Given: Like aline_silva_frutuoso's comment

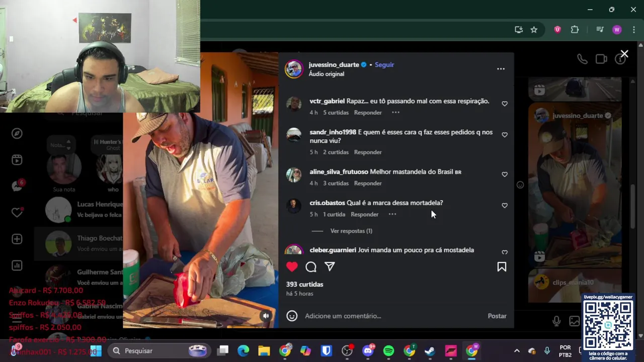Looking at the screenshot, I should [505, 174].
